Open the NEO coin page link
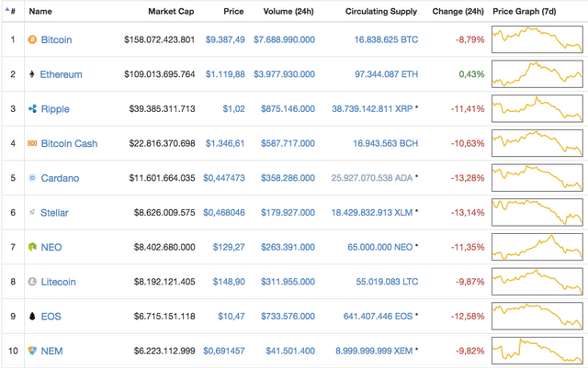Image resolution: width=588 pixels, height=368 pixels. click(x=51, y=248)
